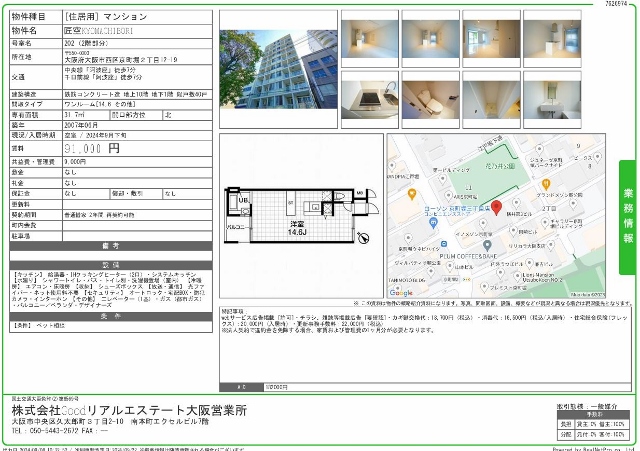The height and width of the screenshot is (451, 640).
Task: Open first room interior photo in top row
Action: coord(369,39)
